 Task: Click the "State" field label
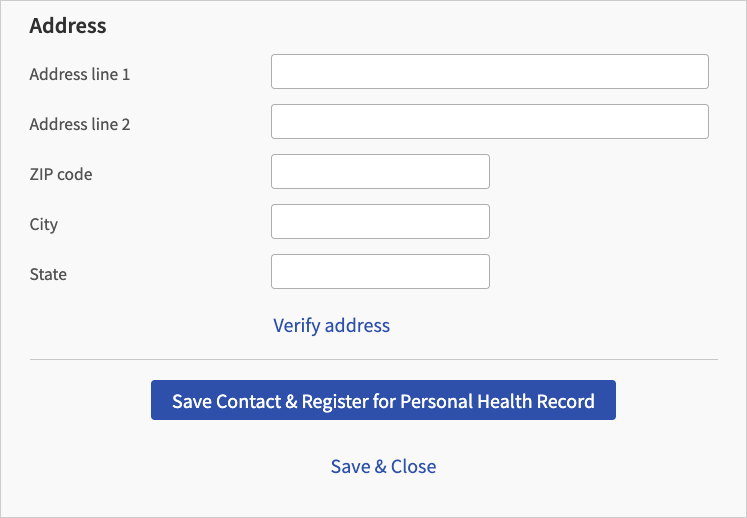pyautogui.click(x=48, y=274)
